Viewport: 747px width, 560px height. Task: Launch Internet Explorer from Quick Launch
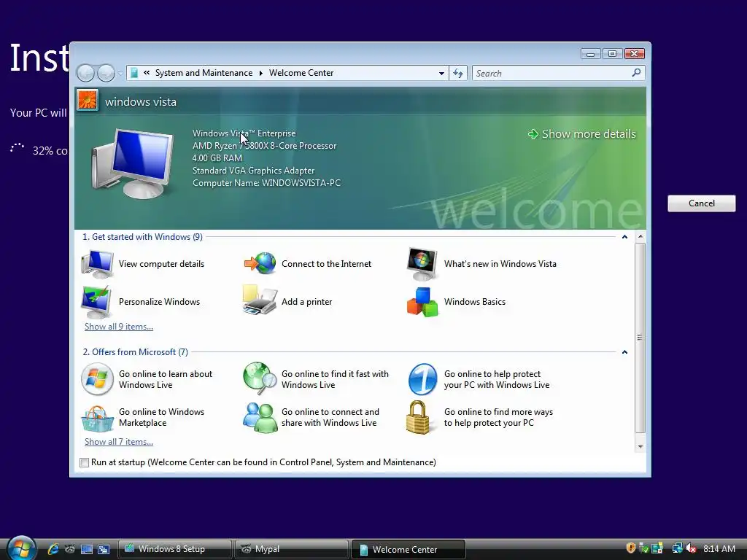[x=53, y=548]
